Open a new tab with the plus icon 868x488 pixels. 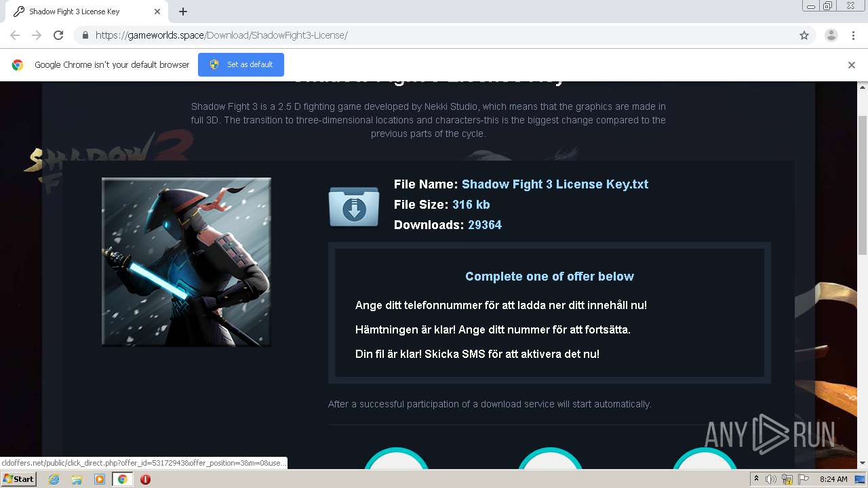click(183, 12)
